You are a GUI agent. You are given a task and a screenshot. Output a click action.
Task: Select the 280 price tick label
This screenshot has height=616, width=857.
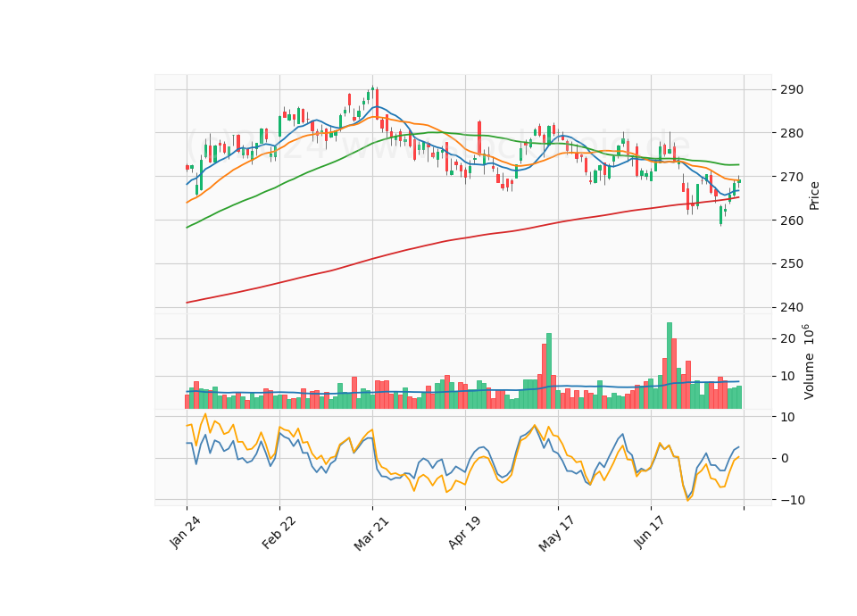tap(792, 133)
